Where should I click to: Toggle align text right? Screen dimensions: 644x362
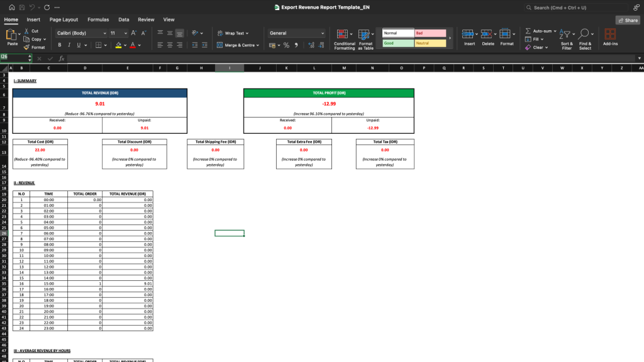click(x=179, y=45)
